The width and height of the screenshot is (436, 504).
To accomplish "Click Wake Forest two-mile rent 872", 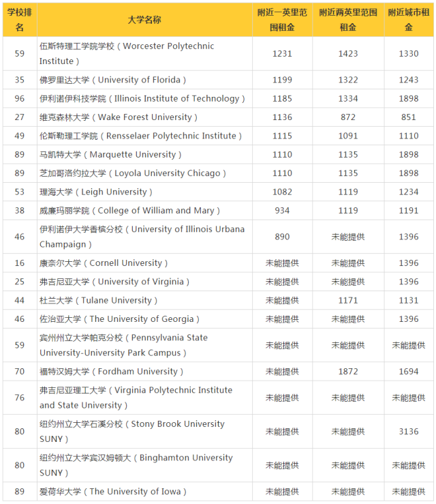I will (x=348, y=117).
